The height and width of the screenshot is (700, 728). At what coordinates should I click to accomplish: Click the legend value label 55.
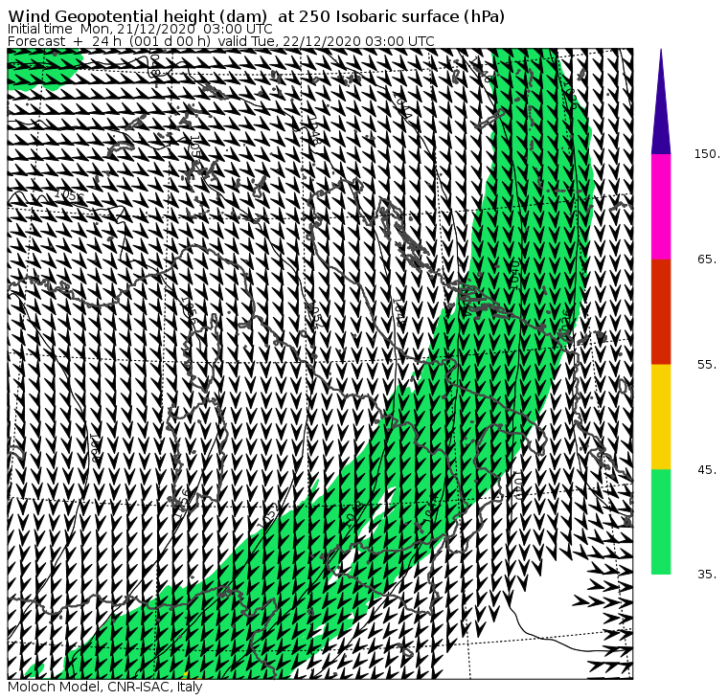[x=707, y=365]
